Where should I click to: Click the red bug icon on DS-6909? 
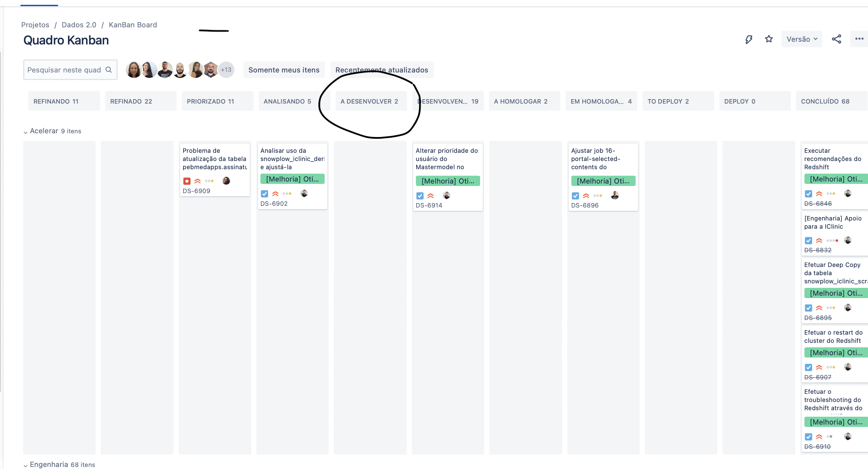187,181
